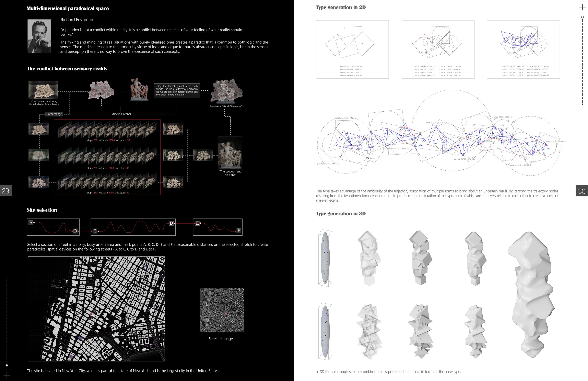The image size is (588, 381).
Task: Click the Laocoon and his Sons sculpture image
Action: pyautogui.click(x=230, y=153)
